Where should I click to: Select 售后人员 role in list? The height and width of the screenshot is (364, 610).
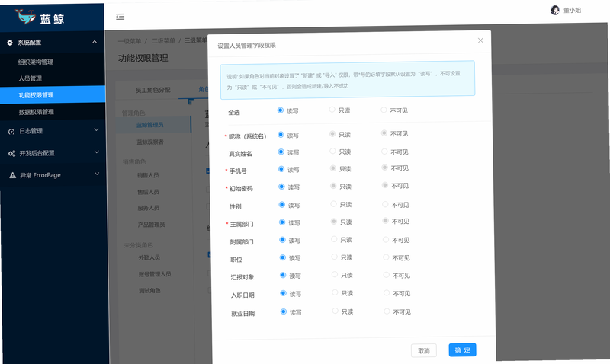pos(148,192)
